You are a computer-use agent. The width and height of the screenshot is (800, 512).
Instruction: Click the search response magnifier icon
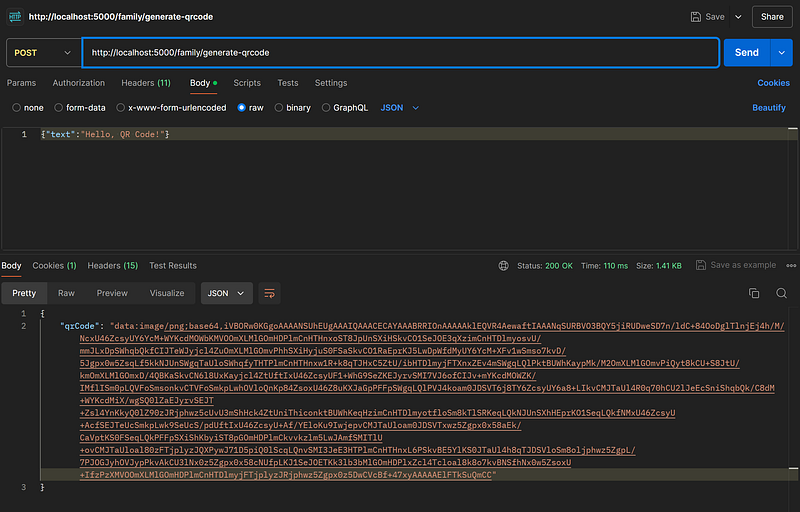[x=781, y=293]
